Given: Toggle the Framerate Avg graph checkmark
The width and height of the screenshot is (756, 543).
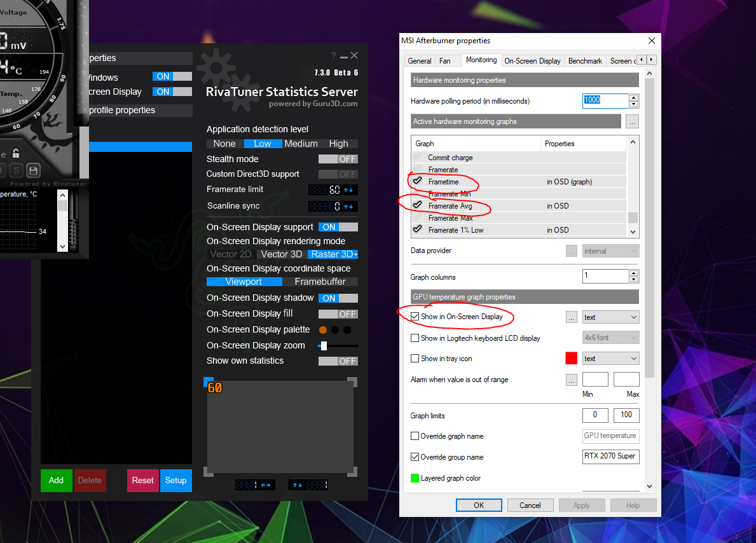Looking at the screenshot, I should pyautogui.click(x=418, y=205).
